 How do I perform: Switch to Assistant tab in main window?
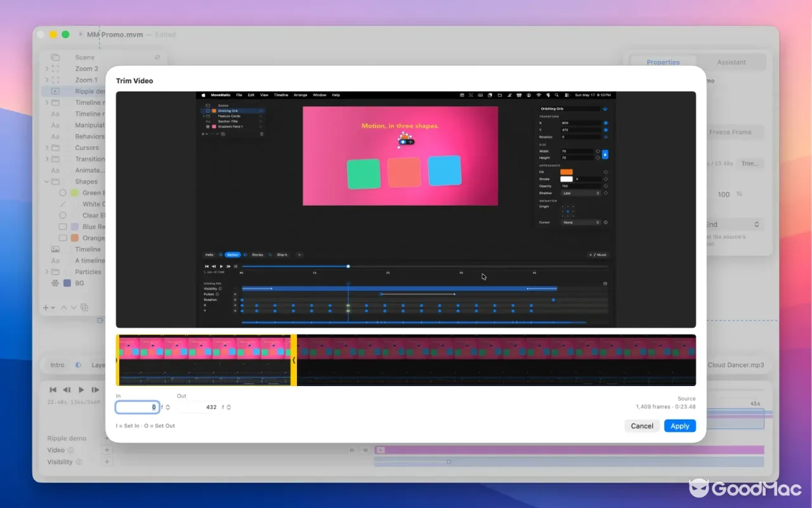[731, 62]
